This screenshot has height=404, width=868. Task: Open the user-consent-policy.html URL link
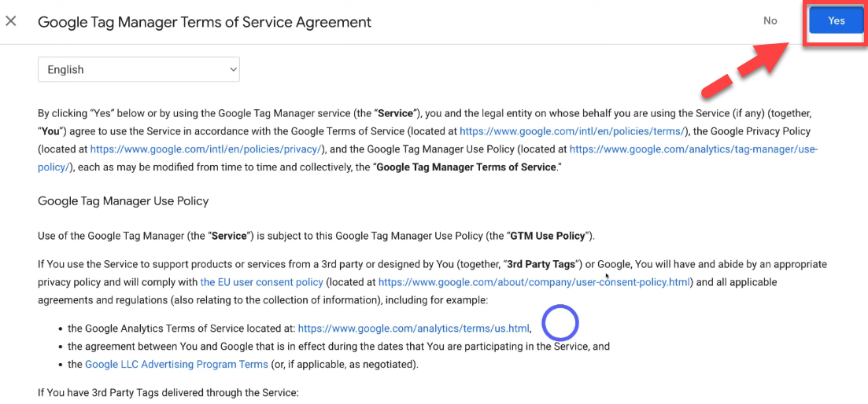534,282
